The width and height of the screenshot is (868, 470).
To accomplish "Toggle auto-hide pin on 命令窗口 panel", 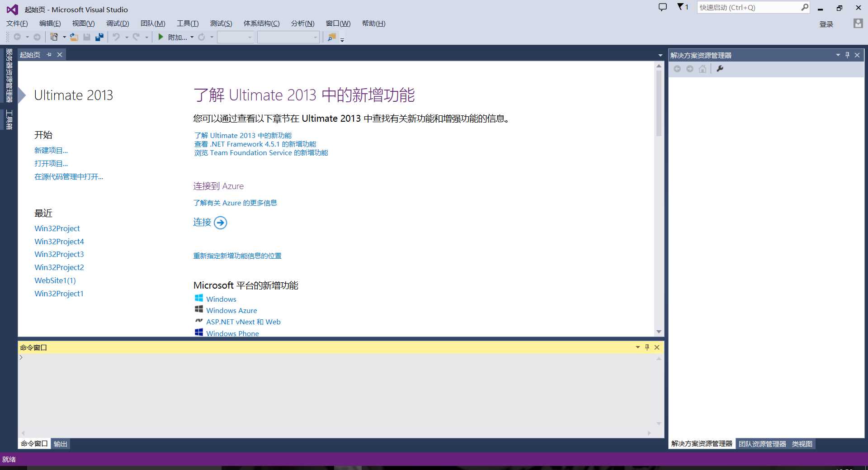I will point(647,347).
